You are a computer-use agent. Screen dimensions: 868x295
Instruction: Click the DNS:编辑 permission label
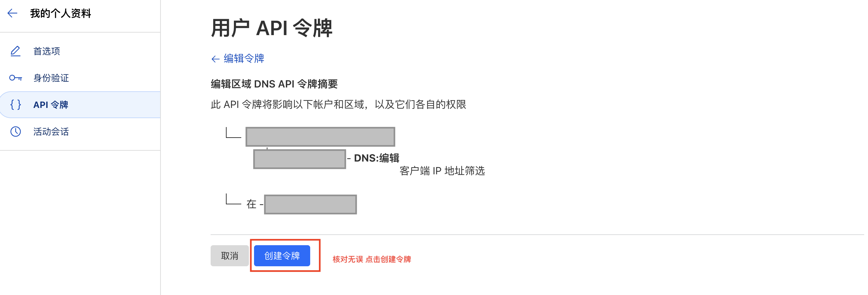pyautogui.click(x=376, y=157)
